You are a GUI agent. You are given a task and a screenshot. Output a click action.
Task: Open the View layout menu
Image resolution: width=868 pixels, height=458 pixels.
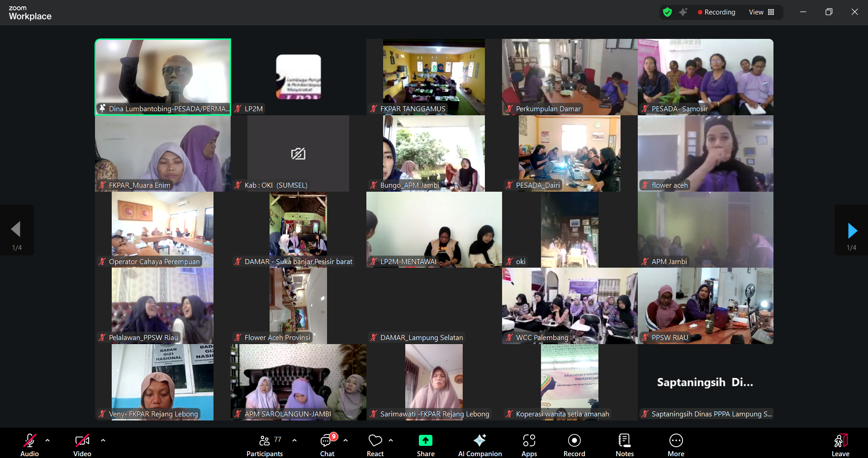[x=762, y=12]
